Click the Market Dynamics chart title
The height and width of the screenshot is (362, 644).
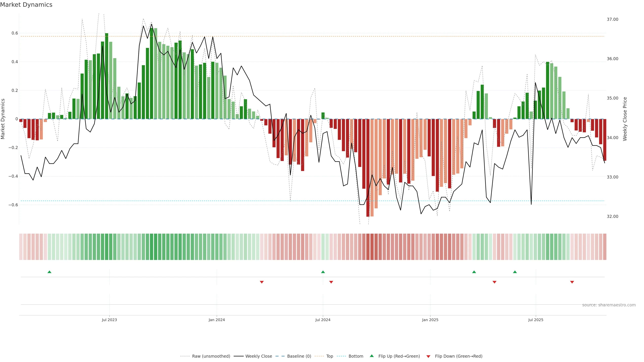point(26,5)
